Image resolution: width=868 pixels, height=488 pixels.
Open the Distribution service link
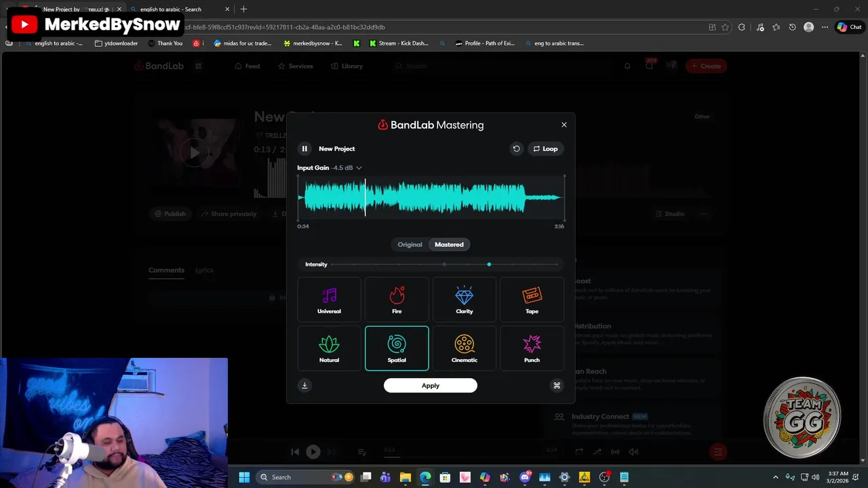click(x=592, y=326)
